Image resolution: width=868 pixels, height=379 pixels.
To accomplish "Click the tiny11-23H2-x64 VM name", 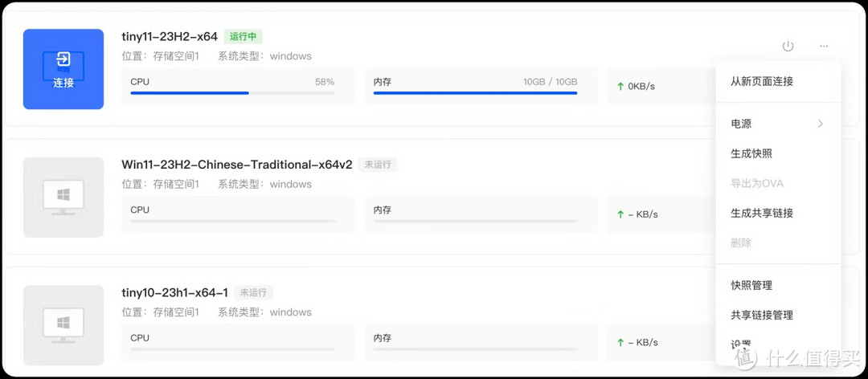I will (x=170, y=36).
